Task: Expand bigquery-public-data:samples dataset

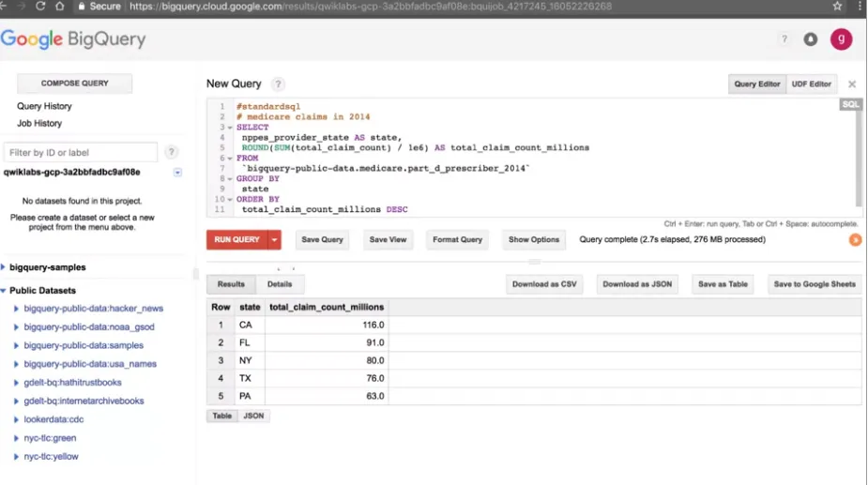Action: tap(16, 345)
